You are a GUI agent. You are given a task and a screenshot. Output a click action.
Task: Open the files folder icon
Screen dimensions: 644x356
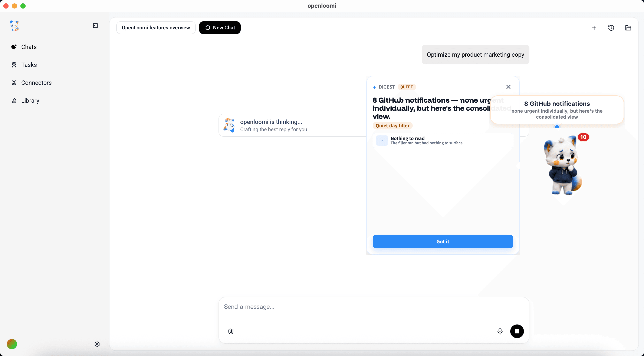coord(628,28)
